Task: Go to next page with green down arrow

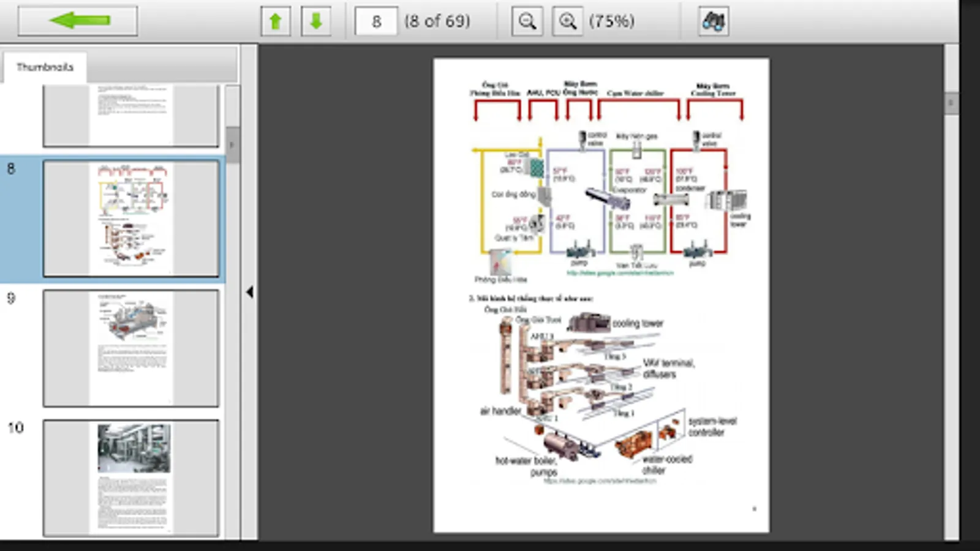Action: click(x=316, y=20)
